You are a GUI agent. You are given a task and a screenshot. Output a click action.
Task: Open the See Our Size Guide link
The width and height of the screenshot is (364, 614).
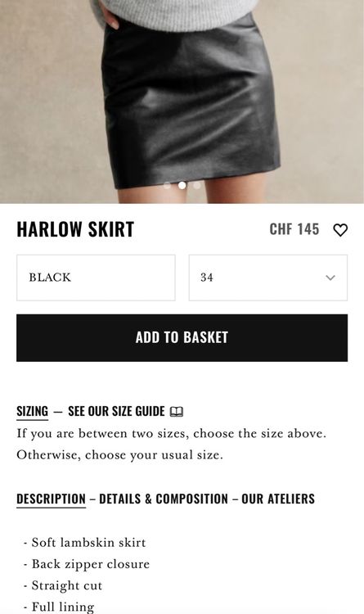[116, 412]
